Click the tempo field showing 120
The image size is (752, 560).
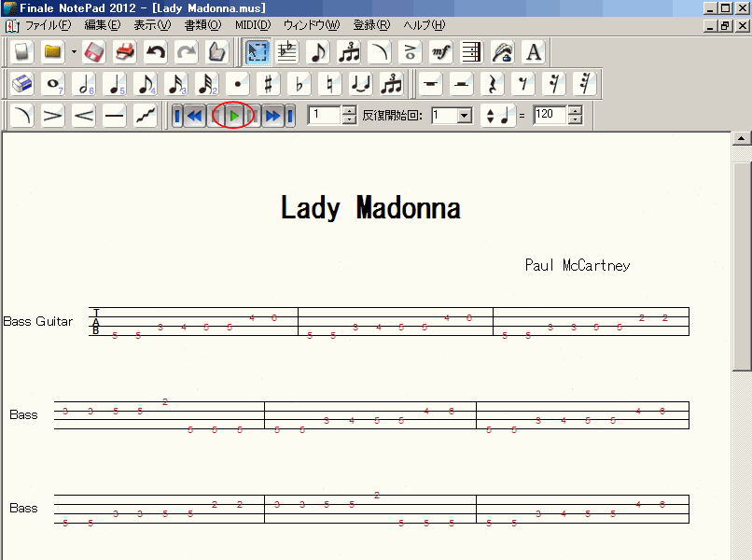click(x=550, y=115)
